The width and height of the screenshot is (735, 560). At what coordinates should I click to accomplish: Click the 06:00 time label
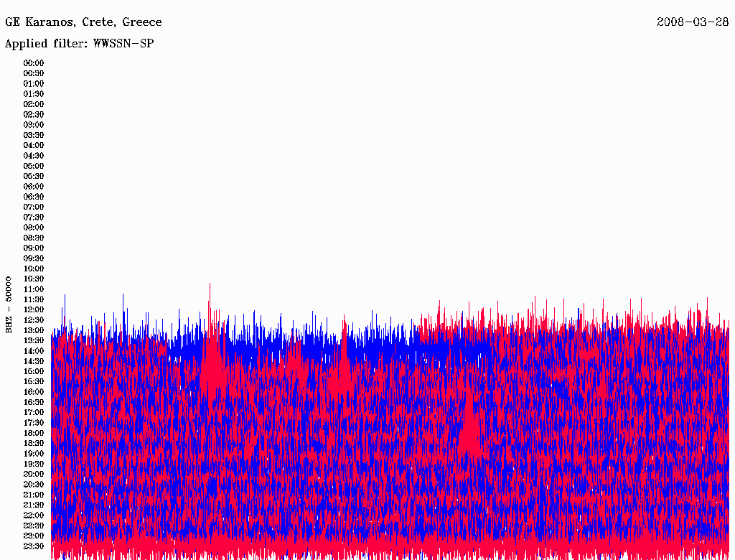34,187
